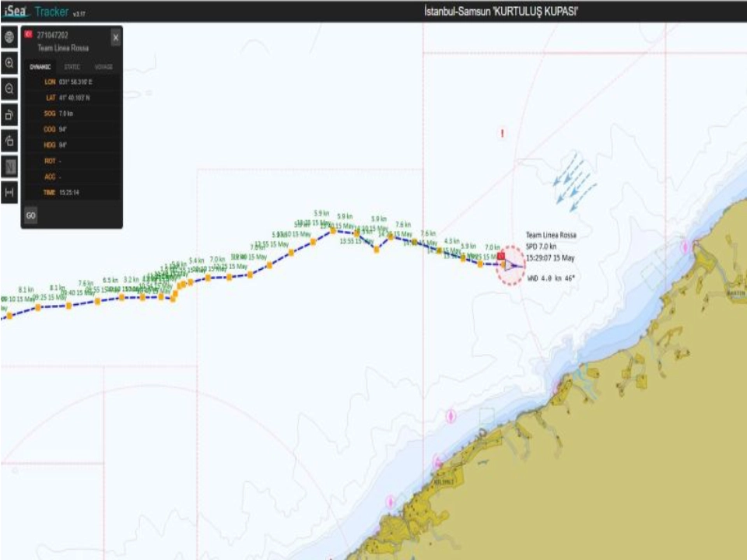The height and width of the screenshot is (560, 747).
Task: Click the blue wind direction arrows
Action: click(572, 180)
